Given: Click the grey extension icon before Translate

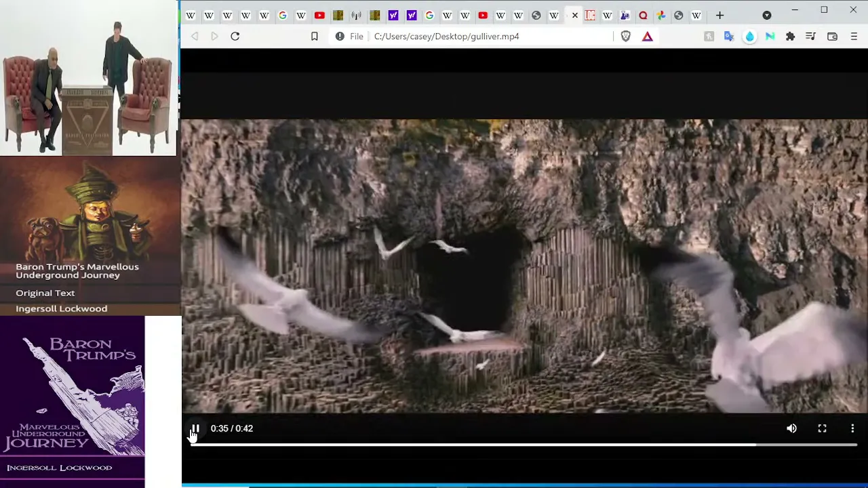Looking at the screenshot, I should (x=709, y=36).
